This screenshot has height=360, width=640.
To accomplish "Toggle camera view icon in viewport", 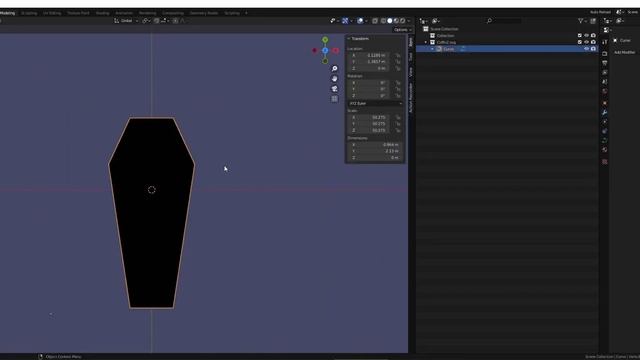I will [x=334, y=89].
